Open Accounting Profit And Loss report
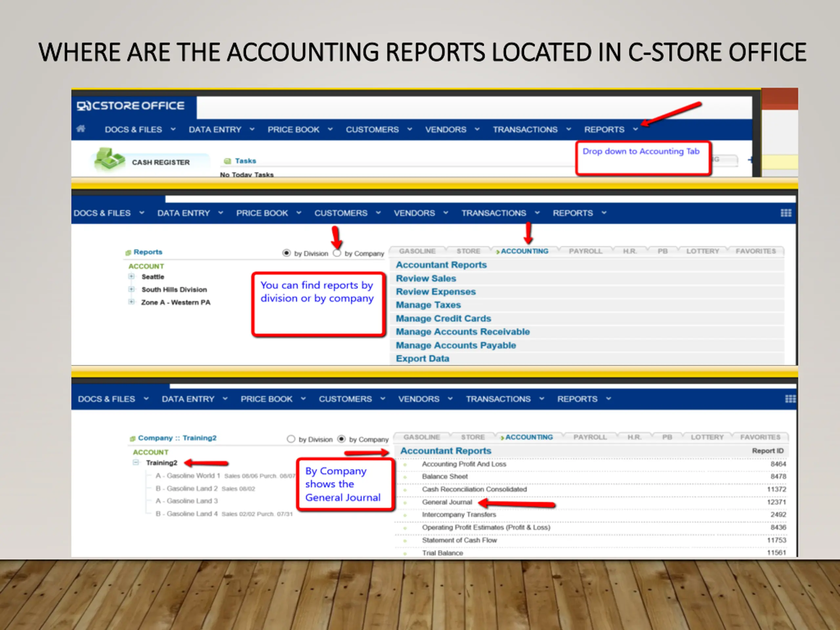The height and width of the screenshot is (630, 840). tap(464, 464)
